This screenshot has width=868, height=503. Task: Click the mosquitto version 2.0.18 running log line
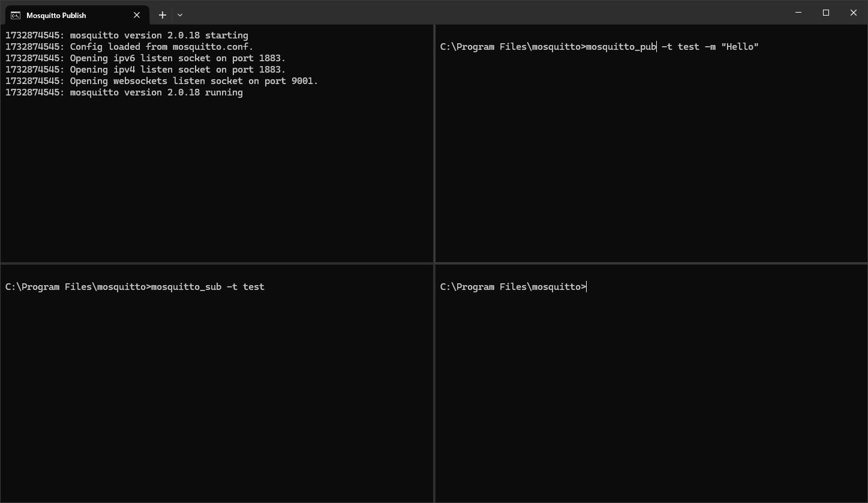[x=124, y=92]
